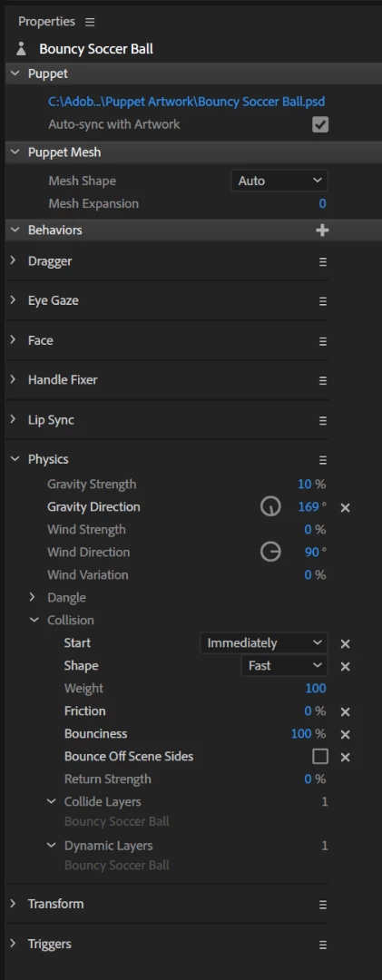
Task: Reset Bounciness with the X icon
Action: click(345, 734)
